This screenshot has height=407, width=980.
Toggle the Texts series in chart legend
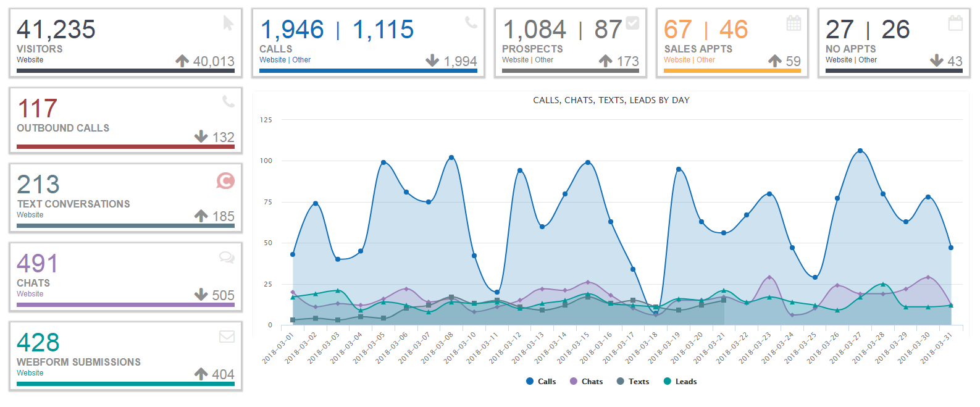[633, 382]
